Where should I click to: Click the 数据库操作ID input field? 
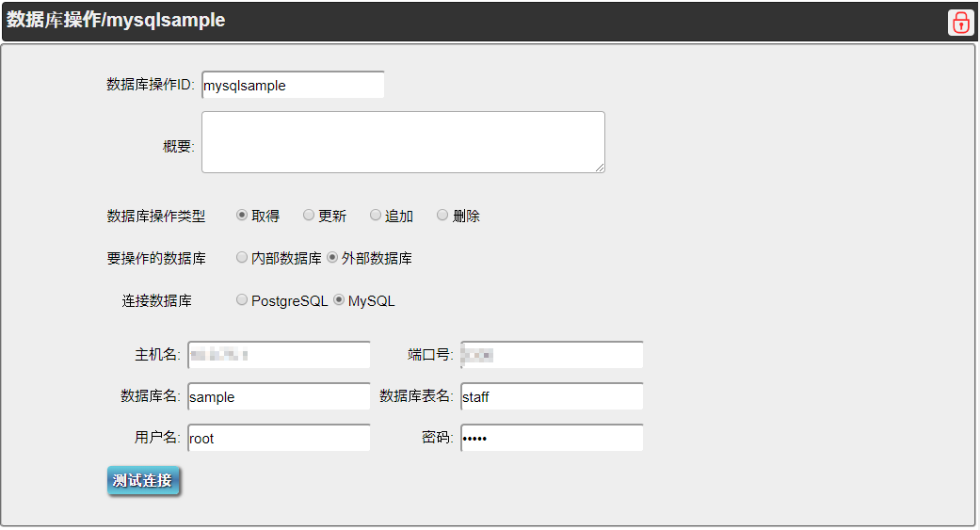click(293, 85)
